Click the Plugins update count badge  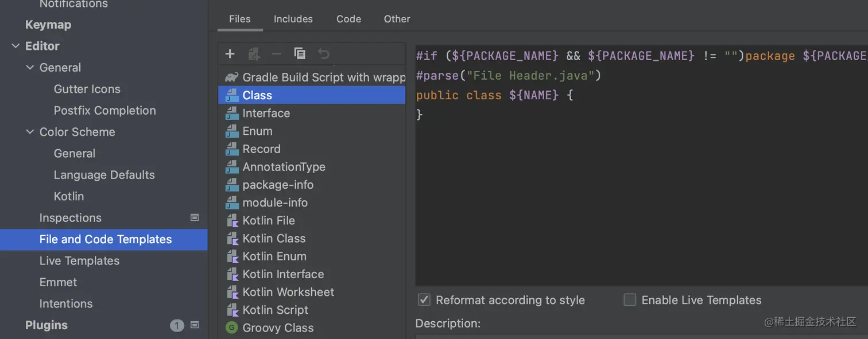coord(177,325)
